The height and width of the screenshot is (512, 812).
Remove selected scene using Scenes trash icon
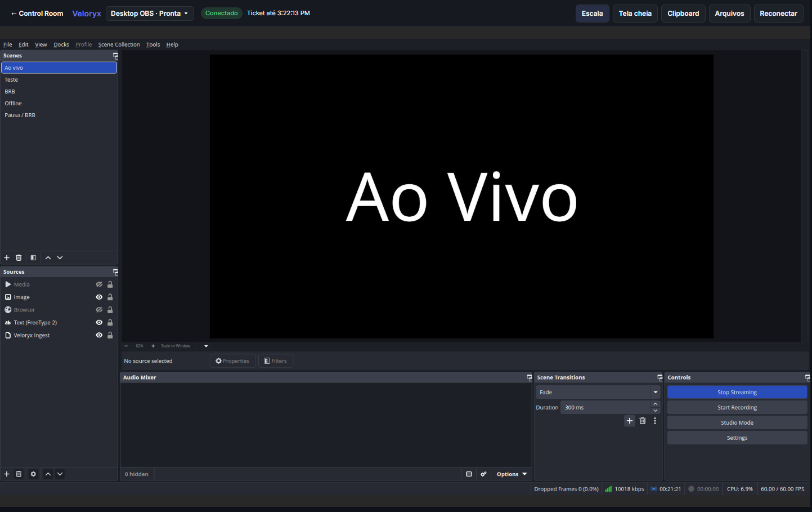(x=19, y=257)
